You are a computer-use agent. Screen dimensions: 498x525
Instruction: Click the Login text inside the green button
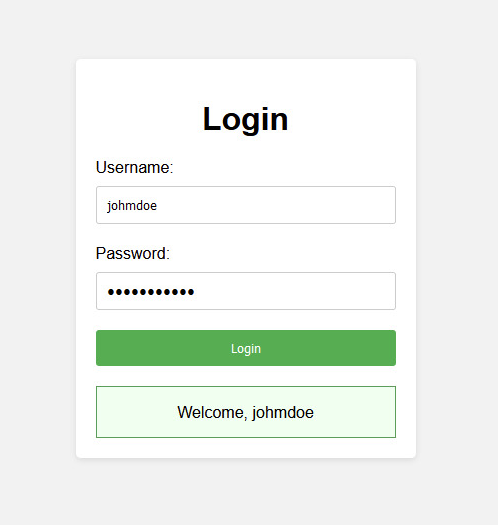point(246,349)
